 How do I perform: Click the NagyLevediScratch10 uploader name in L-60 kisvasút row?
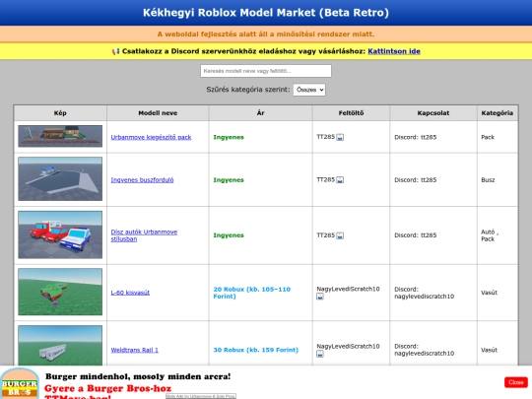click(x=348, y=289)
